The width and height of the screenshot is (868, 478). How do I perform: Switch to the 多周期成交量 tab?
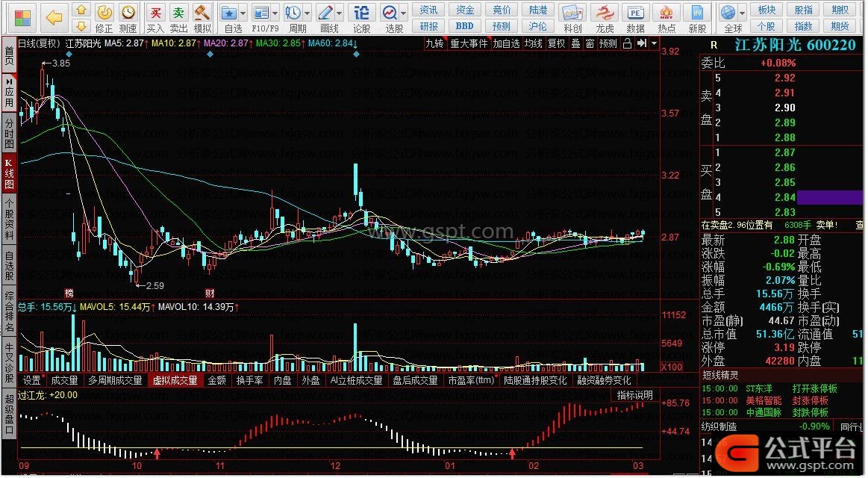(x=115, y=380)
